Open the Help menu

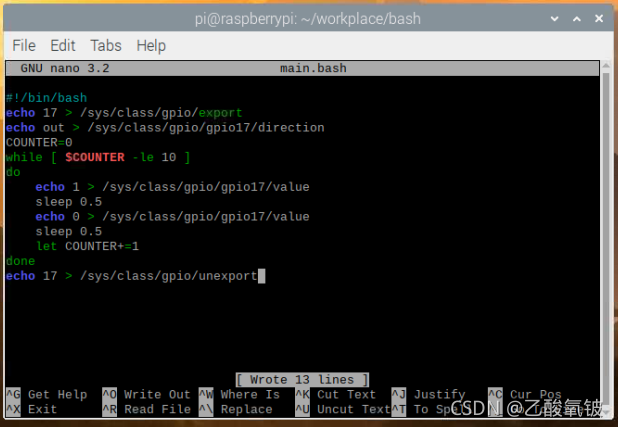(151, 46)
